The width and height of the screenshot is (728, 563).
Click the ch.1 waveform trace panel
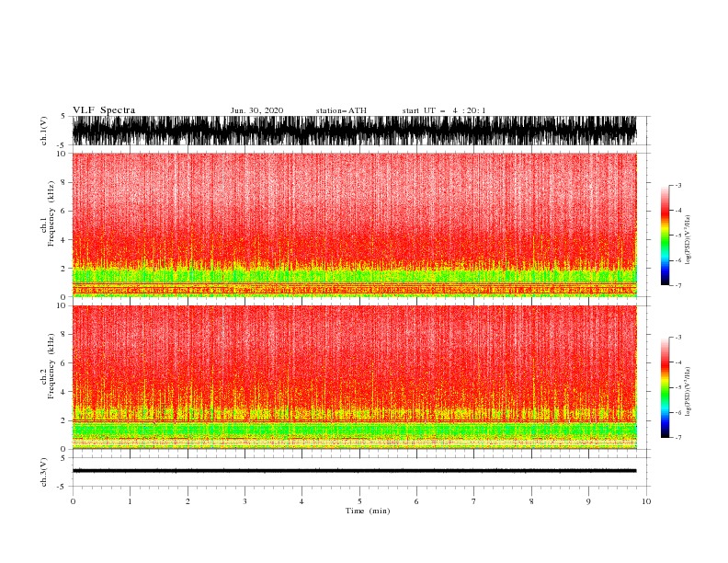(x=354, y=131)
